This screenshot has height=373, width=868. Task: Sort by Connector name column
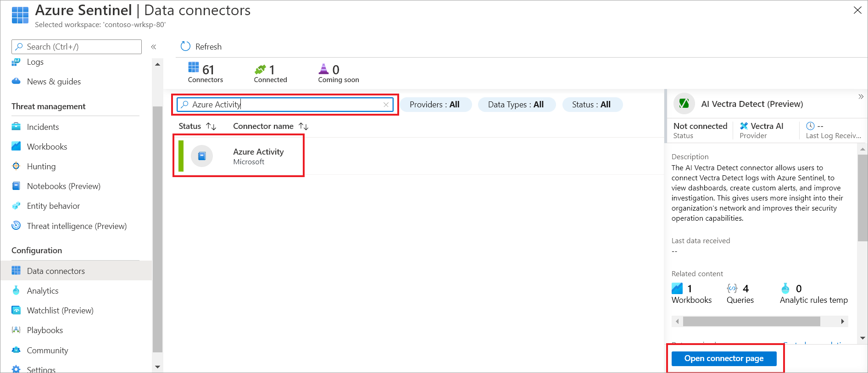coord(271,126)
